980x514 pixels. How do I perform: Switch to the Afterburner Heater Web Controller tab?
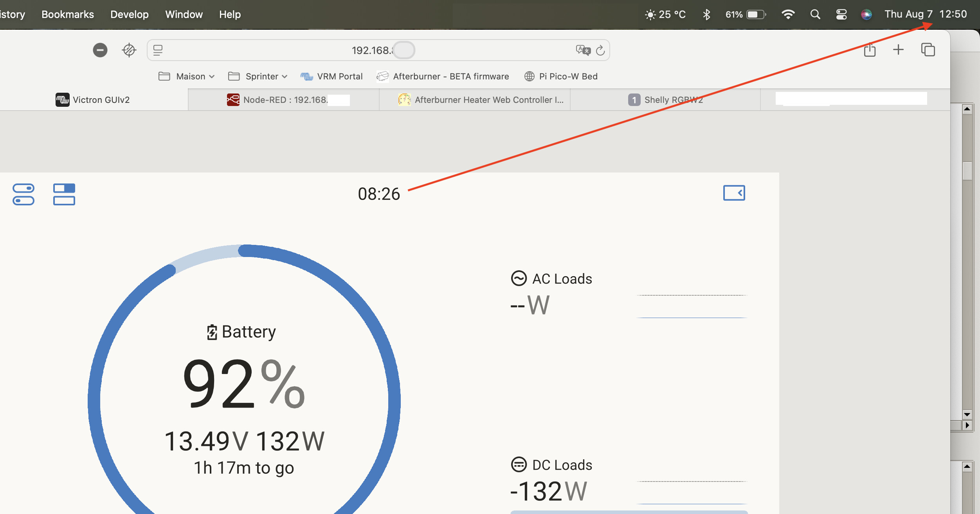click(x=475, y=100)
